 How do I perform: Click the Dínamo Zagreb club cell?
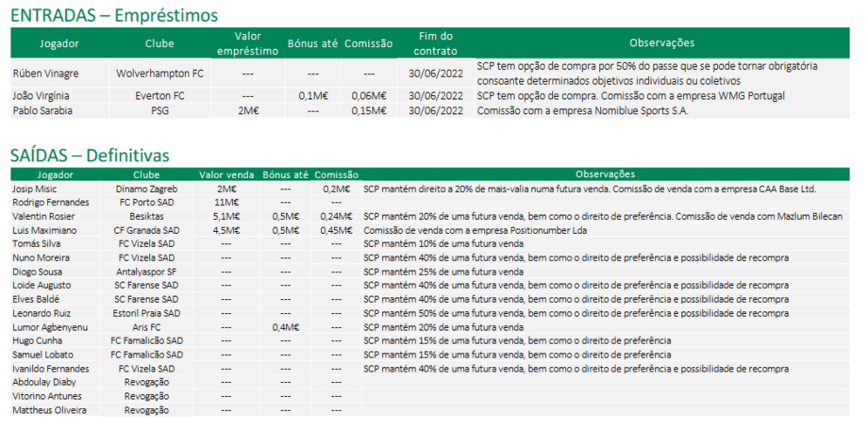[146, 189]
